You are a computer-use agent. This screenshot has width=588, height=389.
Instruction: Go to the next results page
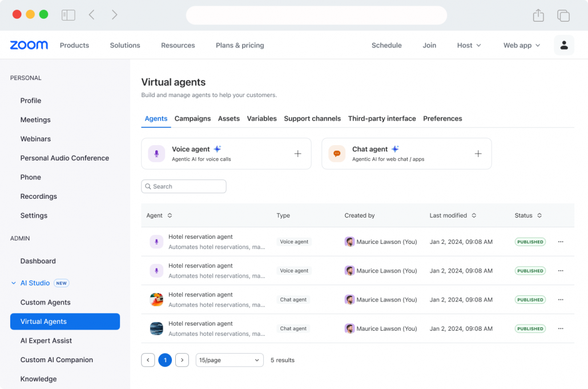pos(182,360)
